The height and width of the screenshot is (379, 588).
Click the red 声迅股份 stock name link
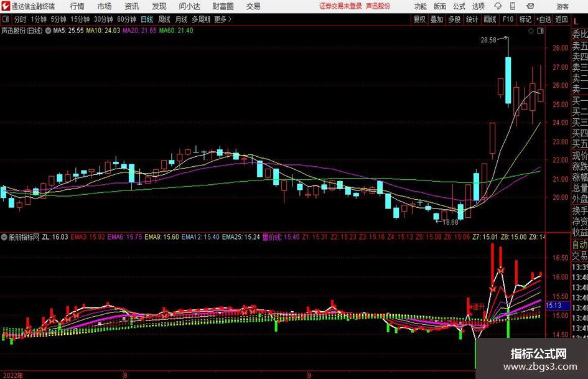[x=378, y=6]
